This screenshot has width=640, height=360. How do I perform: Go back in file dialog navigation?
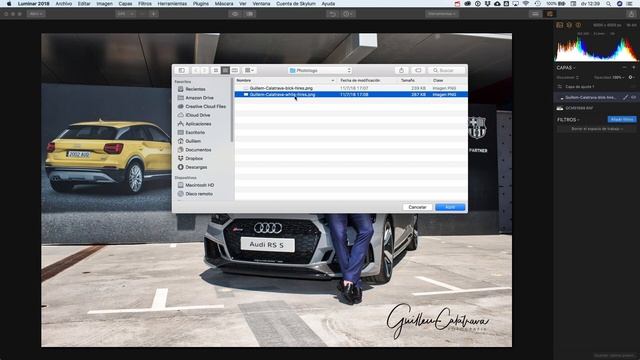point(196,70)
